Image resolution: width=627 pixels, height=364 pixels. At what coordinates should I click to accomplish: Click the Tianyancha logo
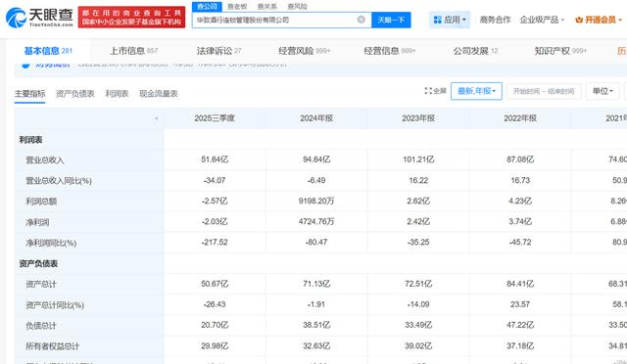39,18
